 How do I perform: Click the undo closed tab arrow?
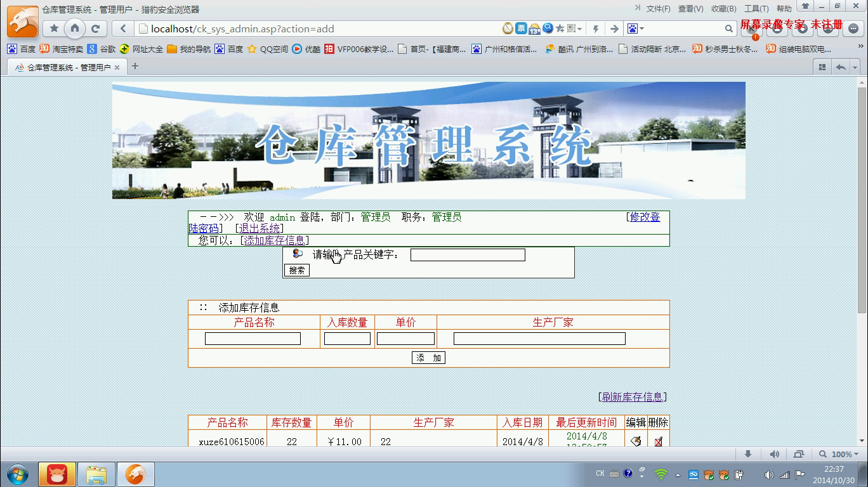click(x=841, y=67)
